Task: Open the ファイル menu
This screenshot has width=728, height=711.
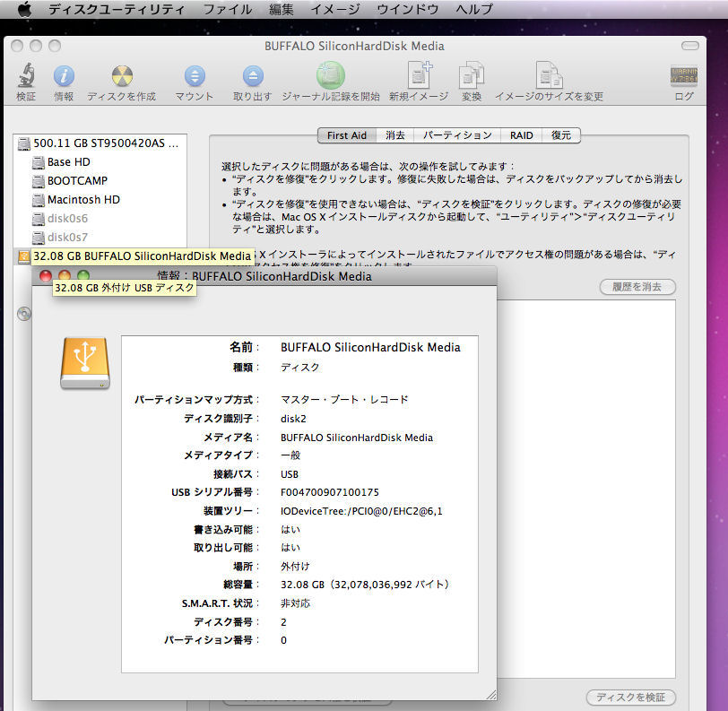Action: coord(228,9)
